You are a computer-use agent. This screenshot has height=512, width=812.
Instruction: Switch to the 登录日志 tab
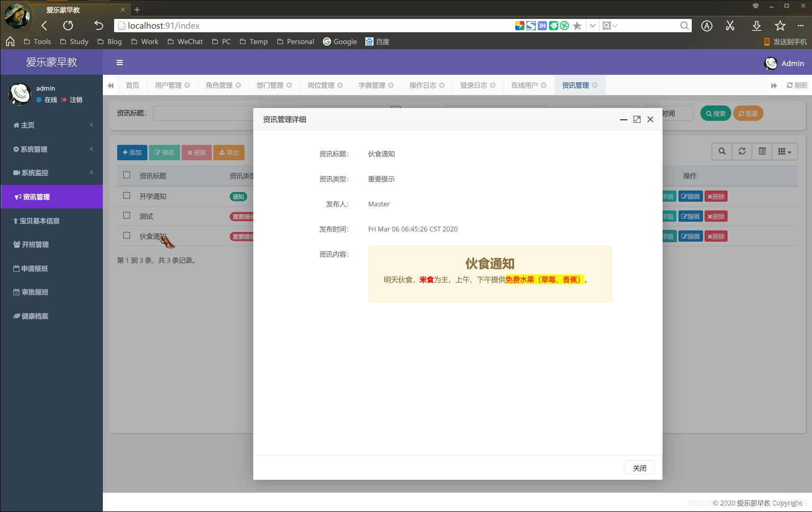[x=478, y=85]
